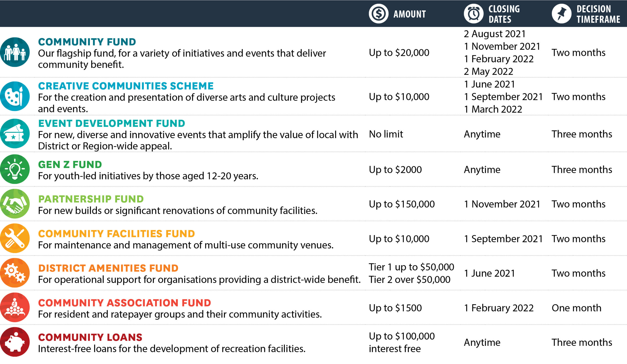Open the District Amenities Fund heading
This screenshot has height=364, width=627.
click(108, 268)
